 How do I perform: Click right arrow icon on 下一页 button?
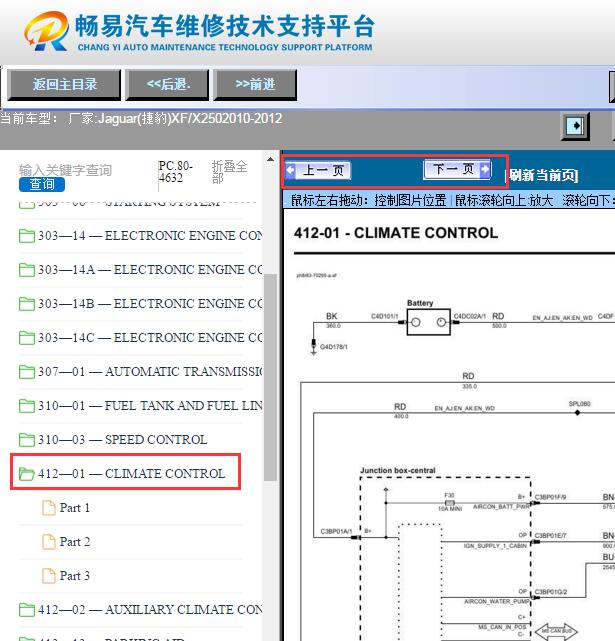point(485,168)
